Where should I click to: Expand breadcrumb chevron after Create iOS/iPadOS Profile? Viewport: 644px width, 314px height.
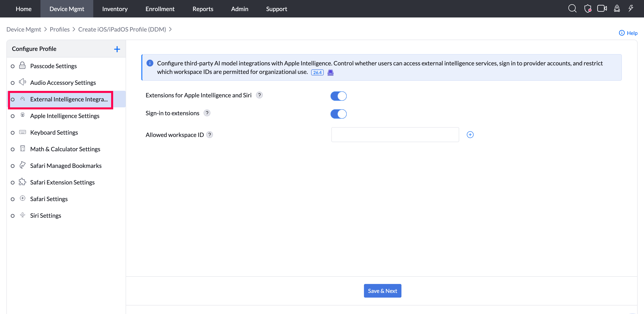pyautogui.click(x=170, y=29)
